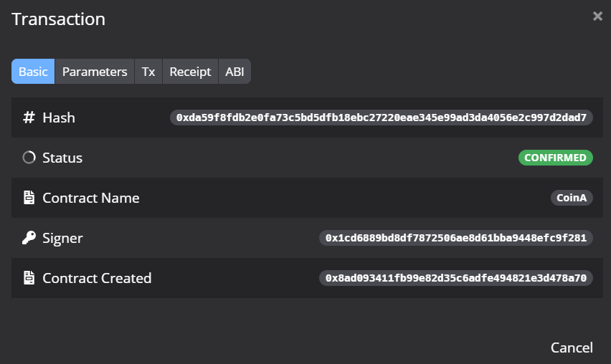611x364 pixels.
Task: Click the transaction hash value badge
Action: click(381, 118)
